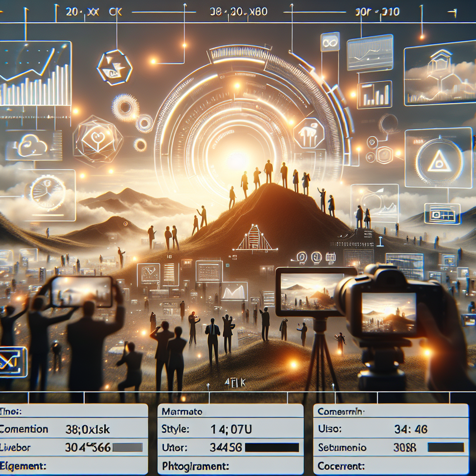The image size is (476, 476).
Task: Click the hexagon house icon panel
Action: [439, 72]
